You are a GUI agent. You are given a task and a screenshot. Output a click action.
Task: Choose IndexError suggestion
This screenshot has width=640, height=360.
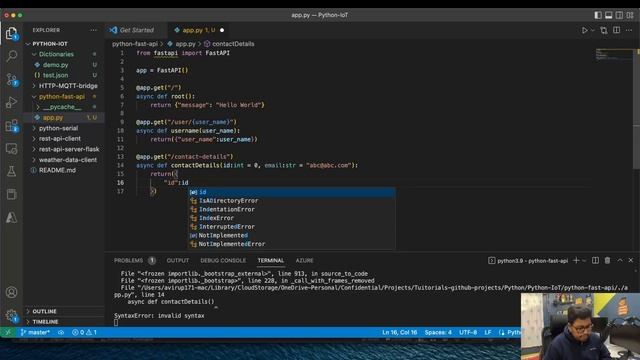pos(291,218)
